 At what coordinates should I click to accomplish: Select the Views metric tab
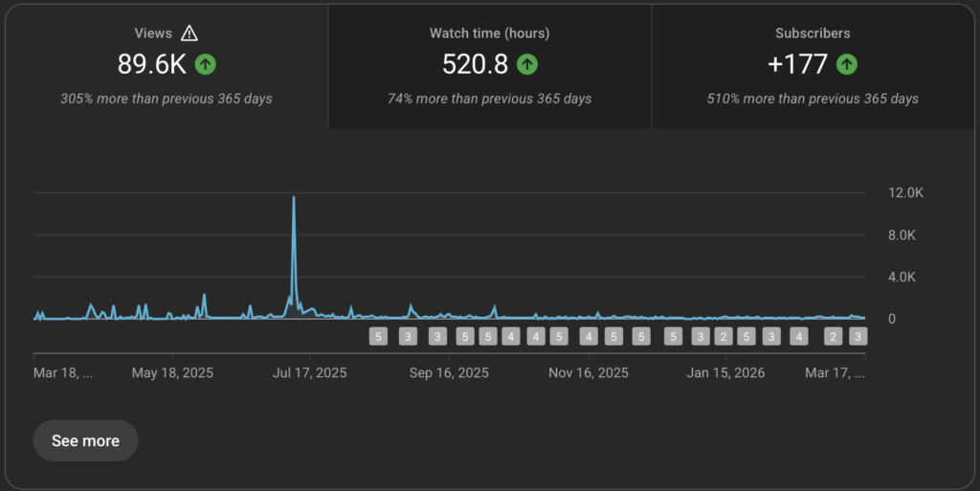click(x=166, y=66)
